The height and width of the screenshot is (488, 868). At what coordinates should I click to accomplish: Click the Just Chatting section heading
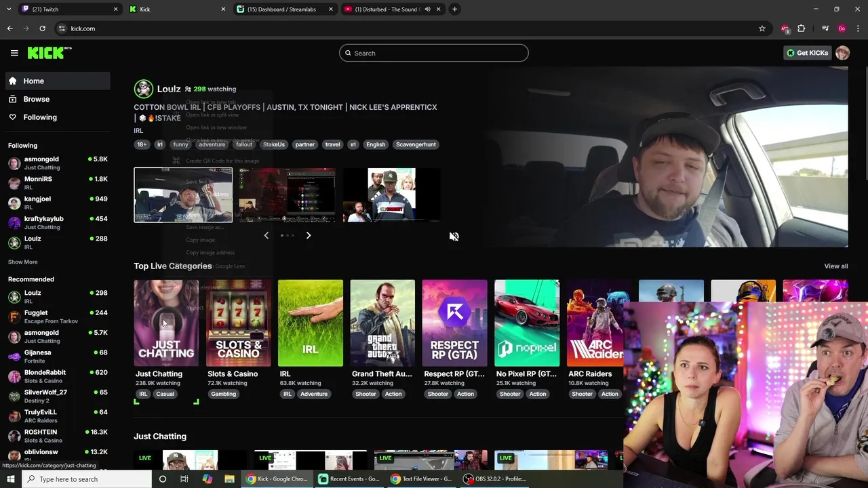(x=160, y=436)
